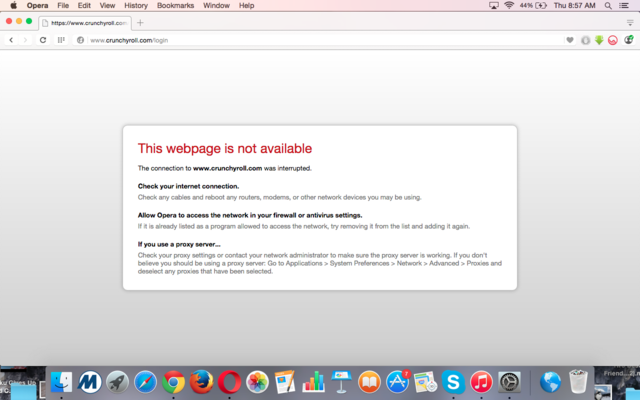Click the red circular extension icon
The width and height of the screenshot is (640, 400).
coord(613,40)
